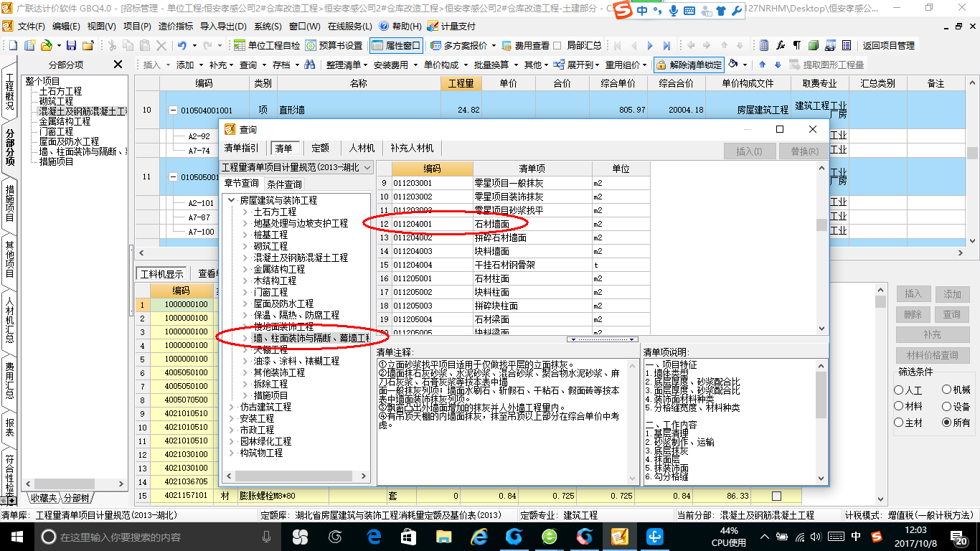Toggle the 局部汇总 checkbox
Viewport: 980px width, 551px height.
click(x=557, y=45)
